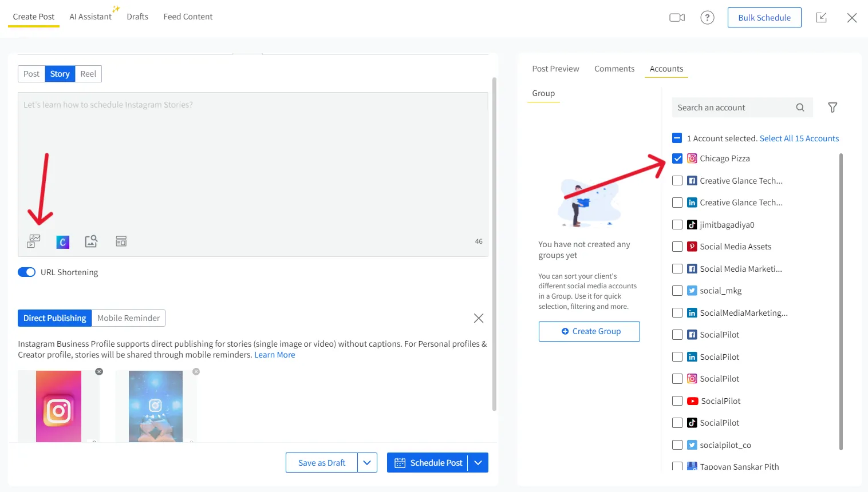Click the search magnifier icon
This screenshot has width=868, height=492.
[x=800, y=108]
